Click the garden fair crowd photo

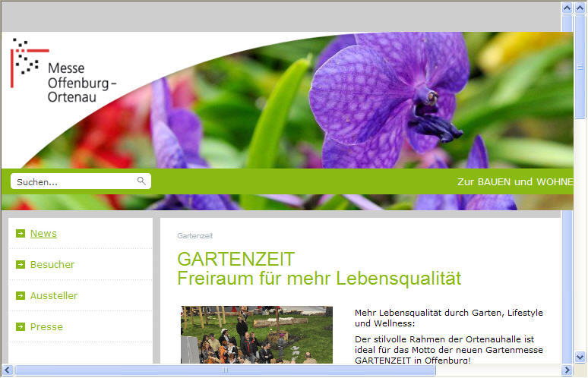click(x=257, y=335)
